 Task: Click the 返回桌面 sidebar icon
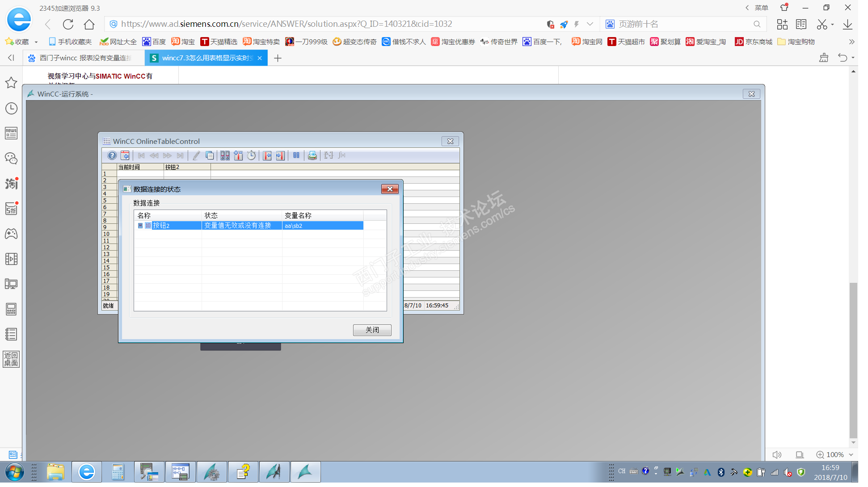11,359
